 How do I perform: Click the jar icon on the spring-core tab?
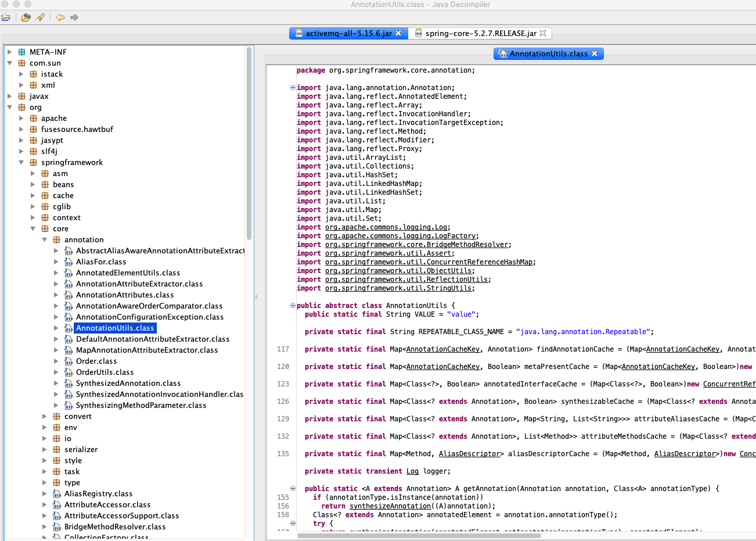(x=419, y=33)
